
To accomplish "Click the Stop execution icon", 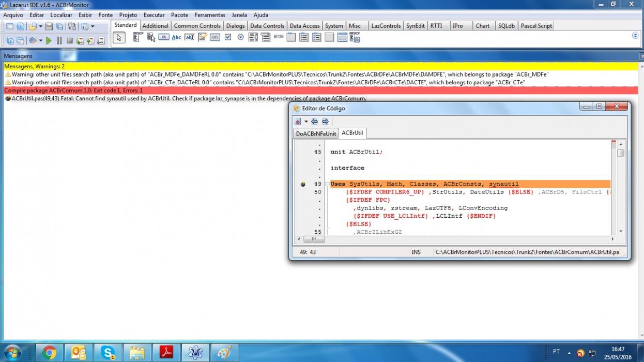I will coord(70,40).
